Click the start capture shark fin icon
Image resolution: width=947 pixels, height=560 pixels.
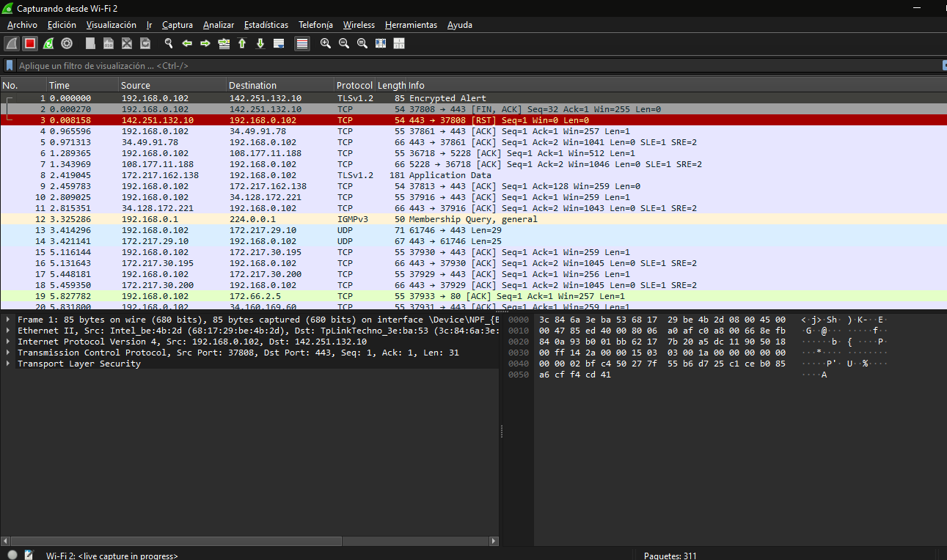(x=12, y=43)
